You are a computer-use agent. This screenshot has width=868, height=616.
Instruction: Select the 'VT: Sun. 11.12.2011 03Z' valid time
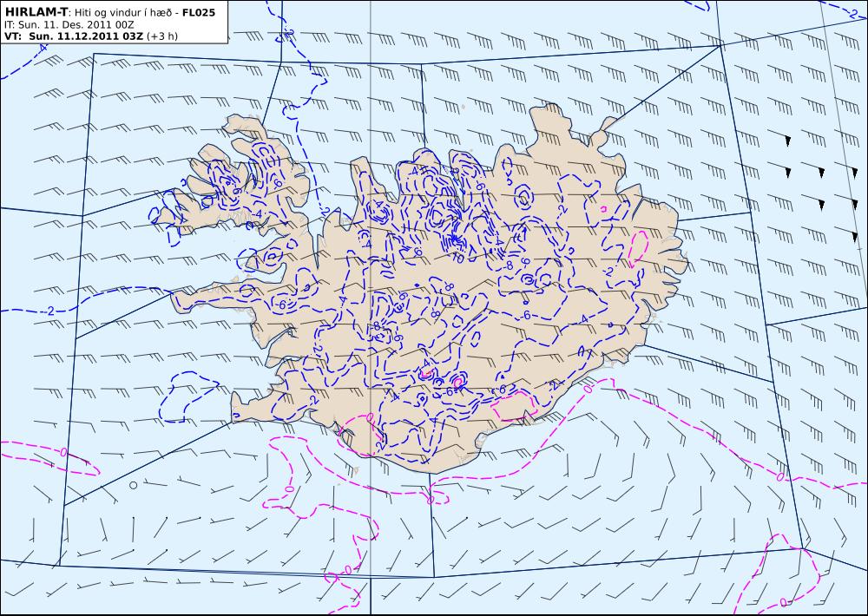pos(74,36)
